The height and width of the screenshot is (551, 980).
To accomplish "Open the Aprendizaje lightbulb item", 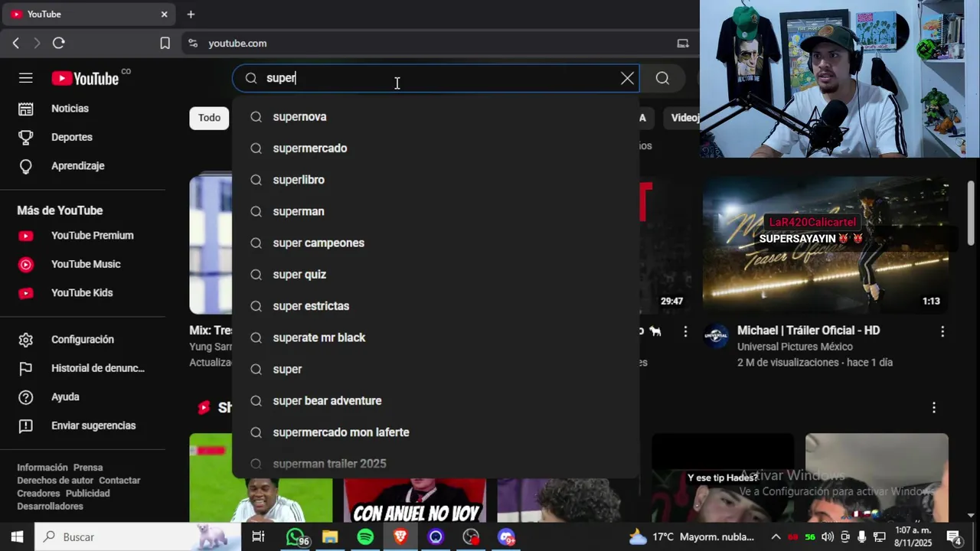I will pos(83,166).
